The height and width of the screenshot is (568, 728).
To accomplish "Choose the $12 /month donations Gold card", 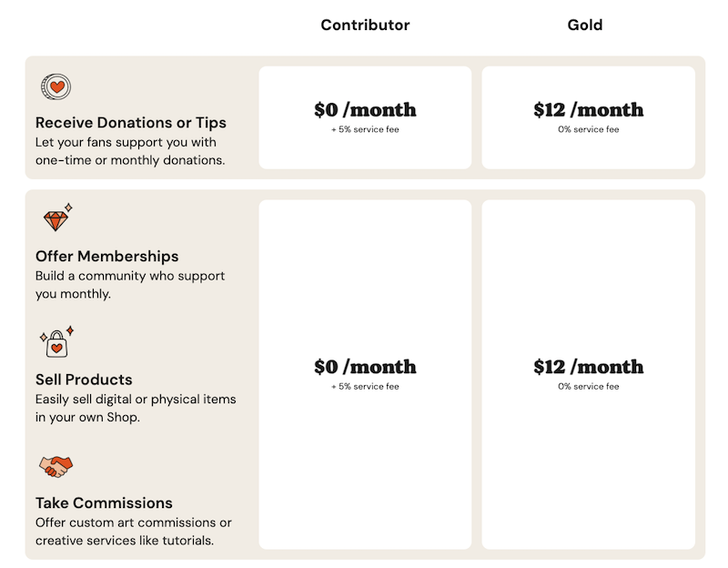I will pos(588,117).
